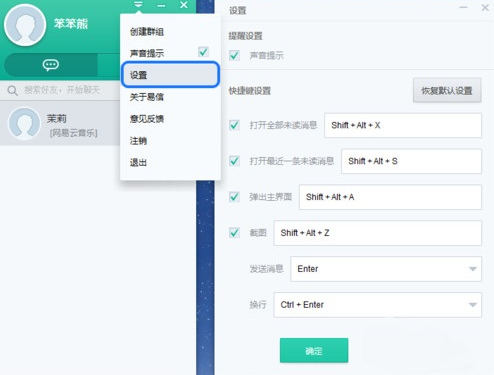Toggle 弹出主界面 shortcut checkbox
The height and width of the screenshot is (375, 494).
coord(234,197)
